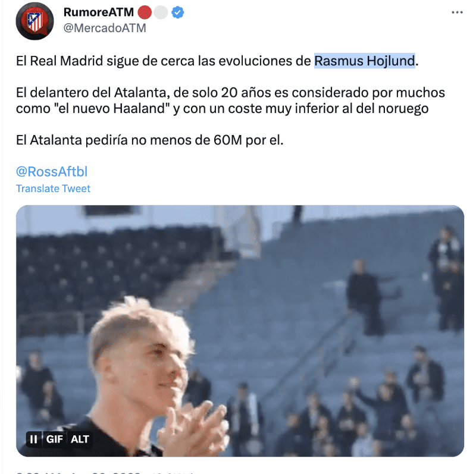Image resolution: width=476 pixels, height=474 pixels.
Task: Open the @MercadoATM handle
Action: [x=105, y=28]
